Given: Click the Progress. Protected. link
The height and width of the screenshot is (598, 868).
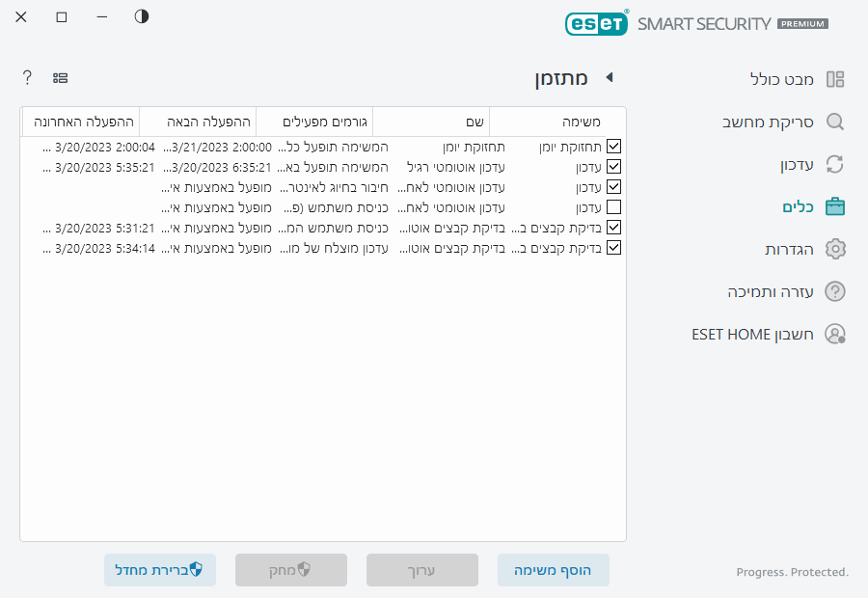Looking at the screenshot, I should click(x=792, y=572).
